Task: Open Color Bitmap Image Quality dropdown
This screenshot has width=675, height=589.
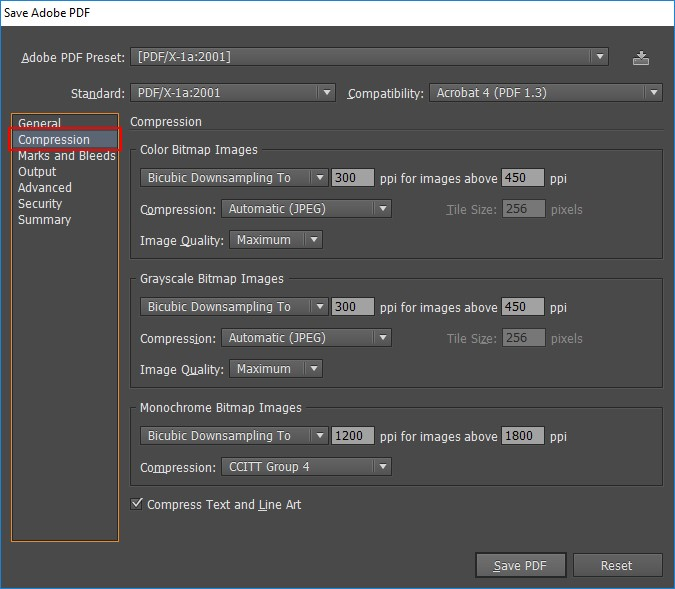Action: (x=276, y=240)
